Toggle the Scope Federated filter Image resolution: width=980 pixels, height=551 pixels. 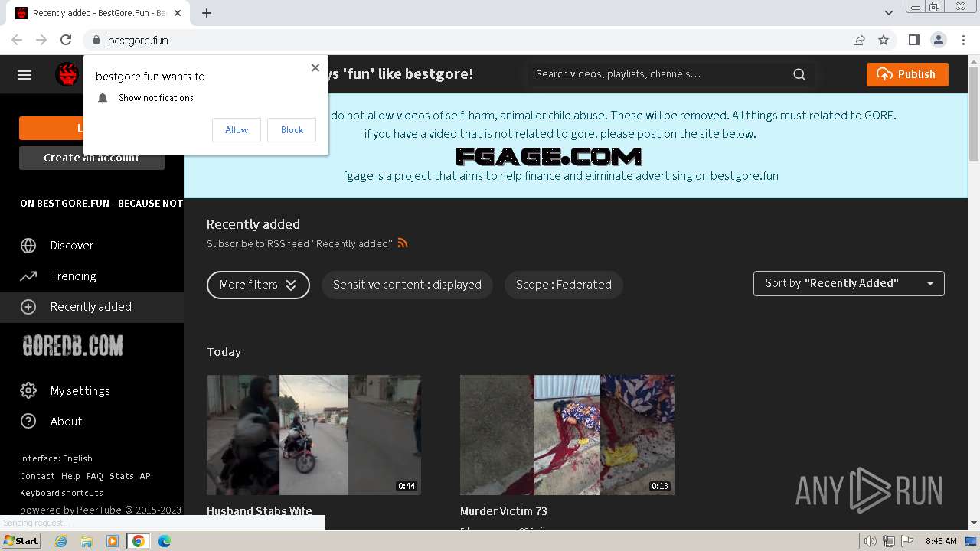(x=563, y=285)
